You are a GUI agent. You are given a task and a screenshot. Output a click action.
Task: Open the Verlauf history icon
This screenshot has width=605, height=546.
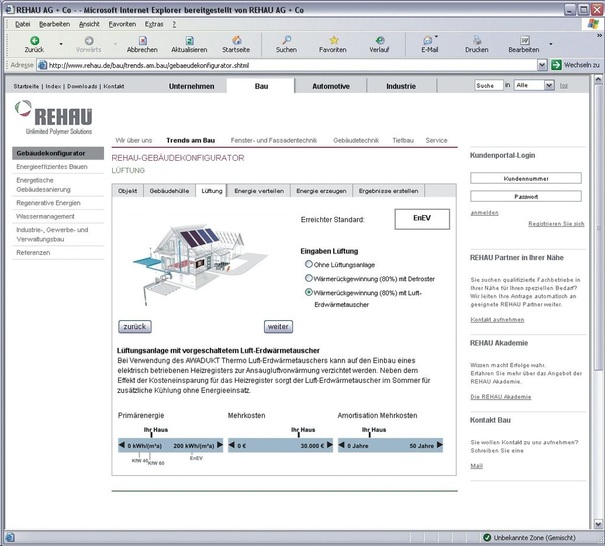tap(379, 41)
